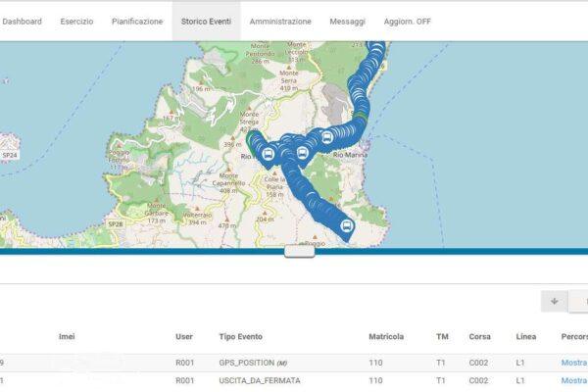Click the westernmost bus marker on the map

pyautogui.click(x=269, y=154)
